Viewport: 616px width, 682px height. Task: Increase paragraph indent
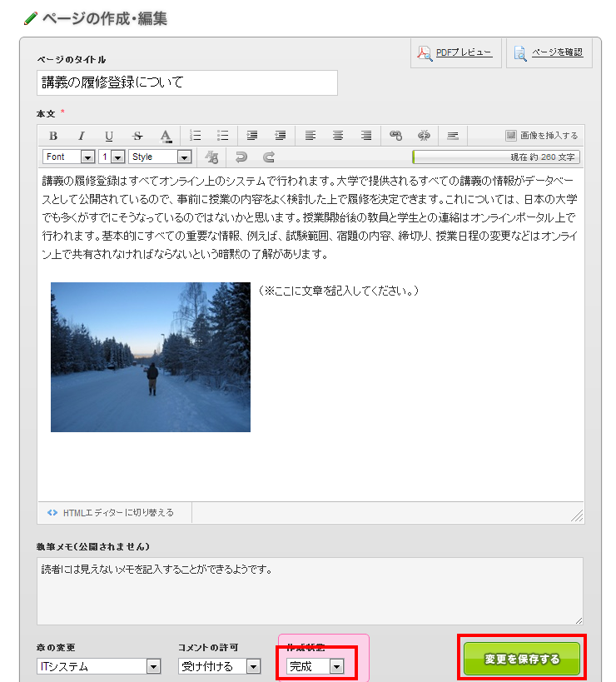click(251, 136)
